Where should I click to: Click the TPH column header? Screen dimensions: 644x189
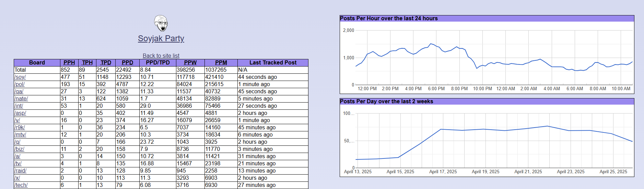pos(87,63)
